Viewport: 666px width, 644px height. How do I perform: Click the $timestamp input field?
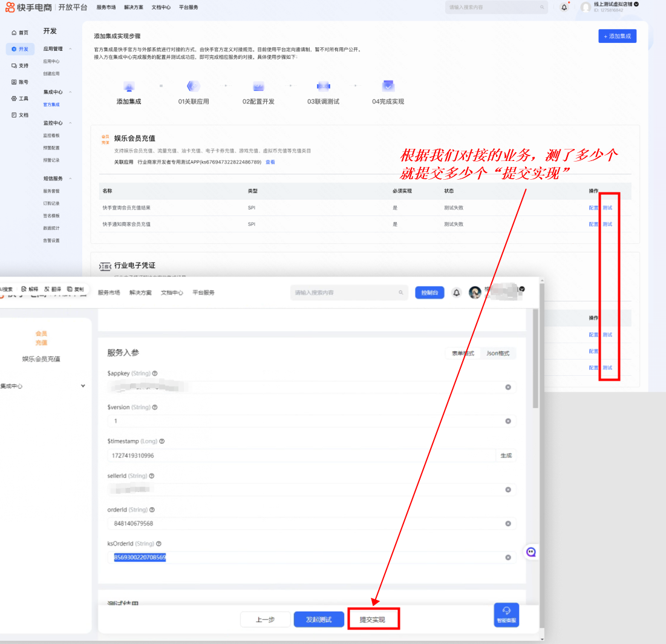[x=302, y=456]
